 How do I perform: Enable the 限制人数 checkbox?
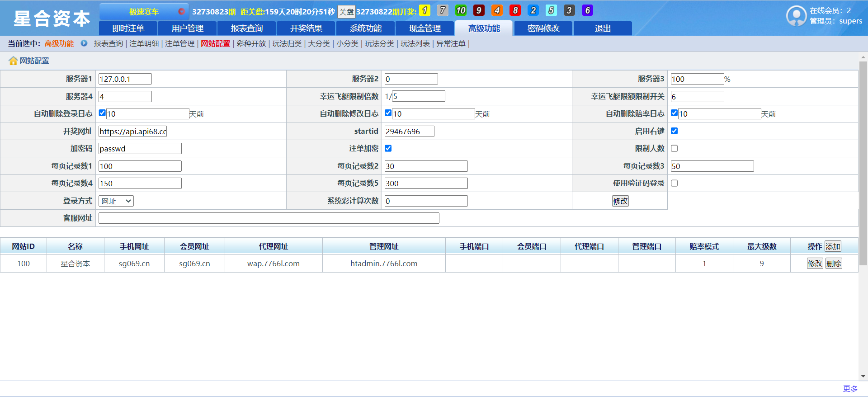[x=674, y=148]
